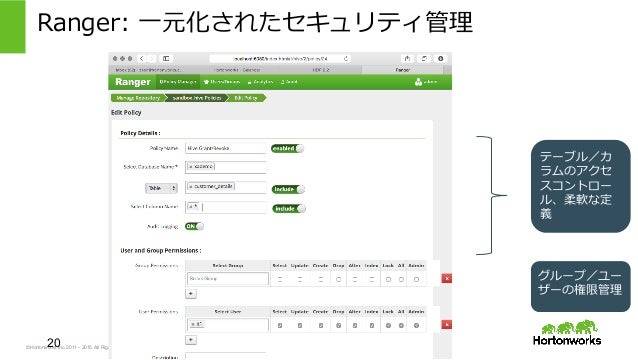This screenshot has width=638, height=360.
Task: Toggle the policy enabled switch
Action: click(x=287, y=148)
